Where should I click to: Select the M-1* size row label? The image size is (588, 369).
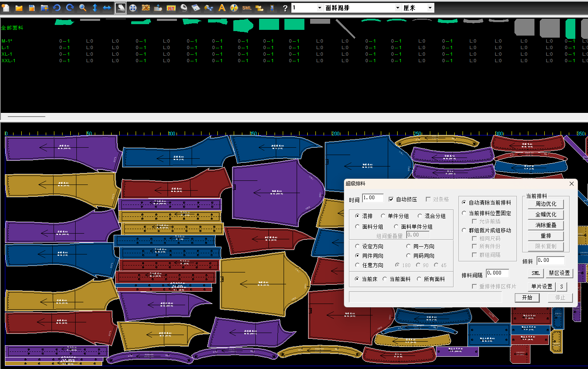pos(7,41)
